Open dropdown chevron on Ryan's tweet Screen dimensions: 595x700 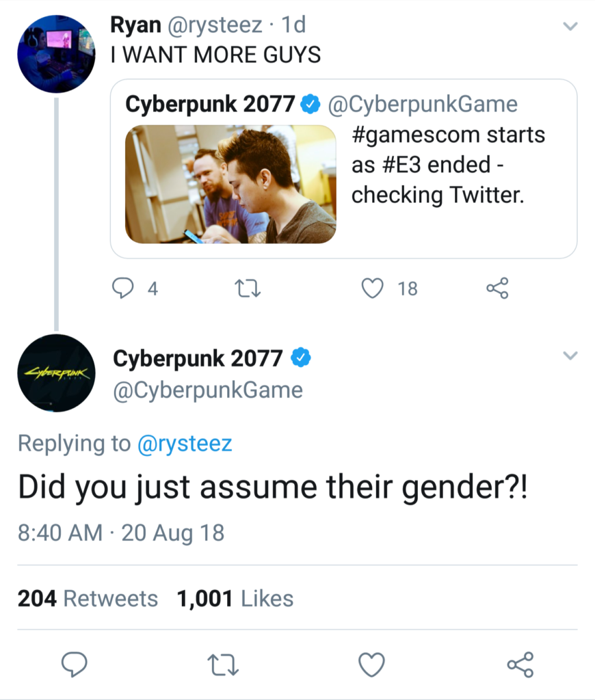pyautogui.click(x=570, y=27)
